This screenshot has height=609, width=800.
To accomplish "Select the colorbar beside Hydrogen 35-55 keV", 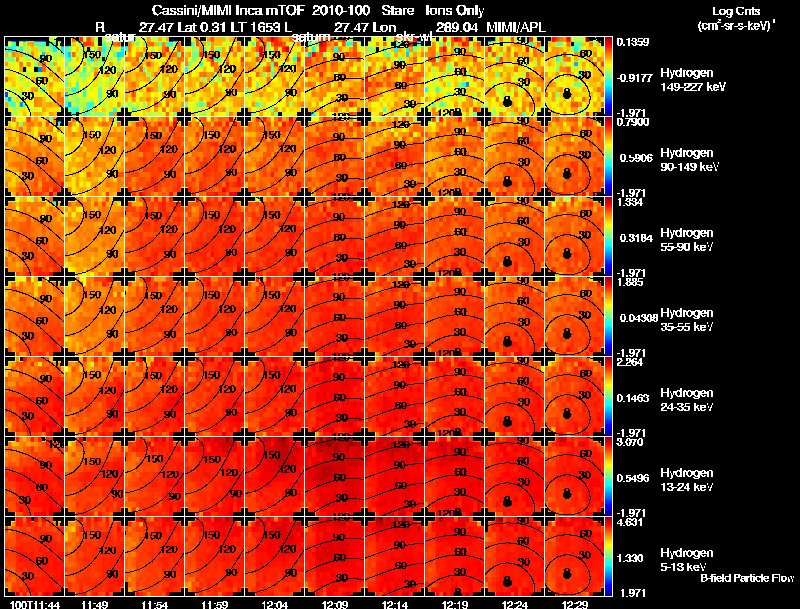I will (x=608, y=316).
